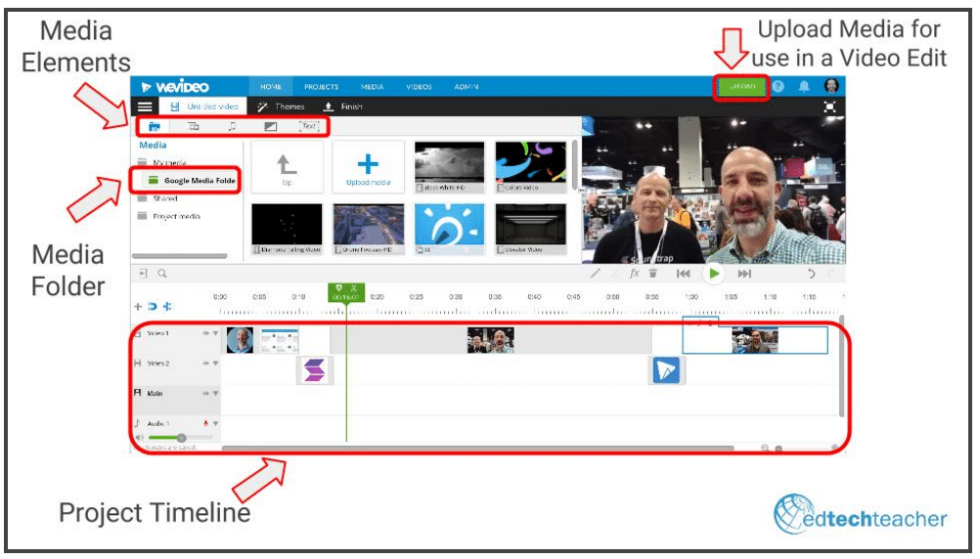The width and height of the screenshot is (980, 559).
Task: Open the Backgrounds graphics tab icon
Action: pyautogui.click(x=271, y=127)
